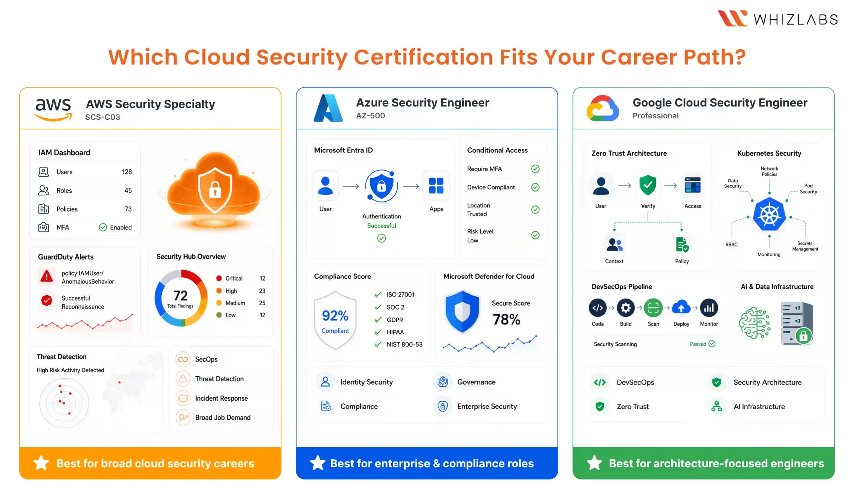Click the Best for broad cloud security careers banner
854x504 pixels.
pos(150,463)
